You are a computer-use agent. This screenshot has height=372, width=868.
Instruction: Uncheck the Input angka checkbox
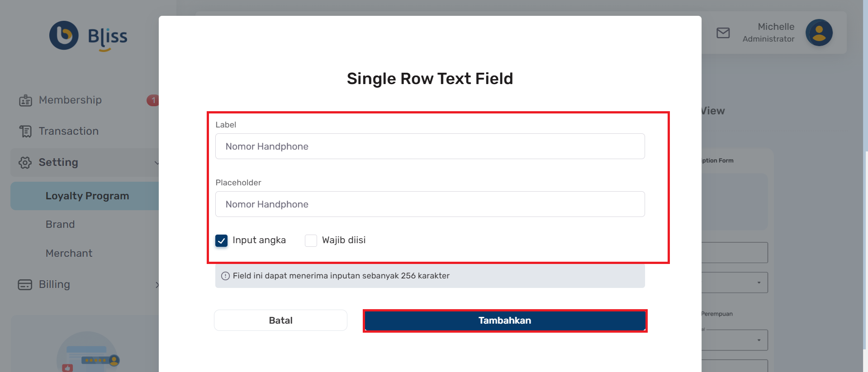click(x=222, y=240)
